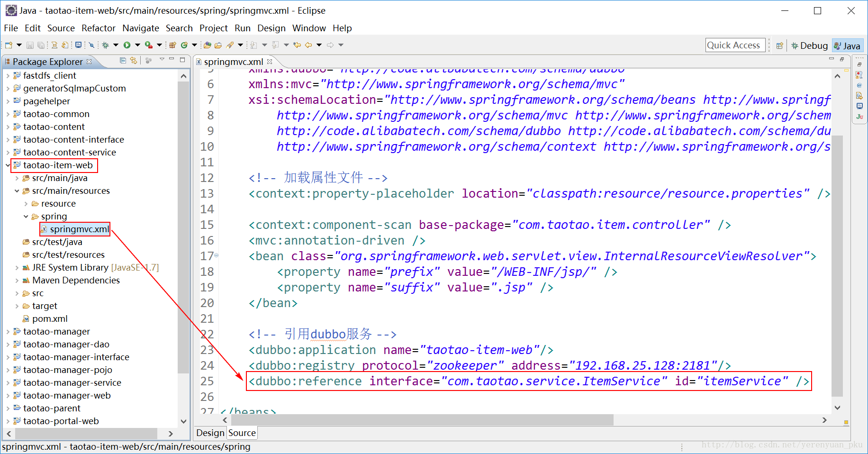Viewport: 868px width, 454px height.
Task: Expand the resource folder node
Action: tap(26, 204)
